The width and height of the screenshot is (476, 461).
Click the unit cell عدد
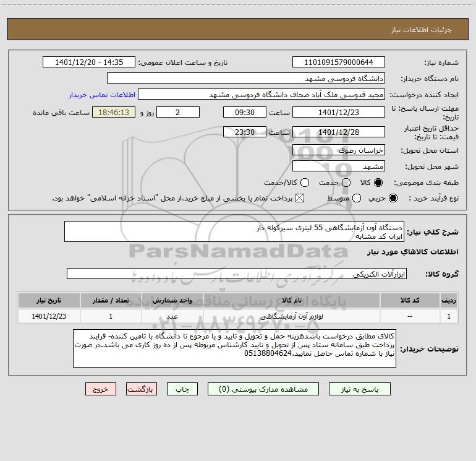(x=172, y=316)
